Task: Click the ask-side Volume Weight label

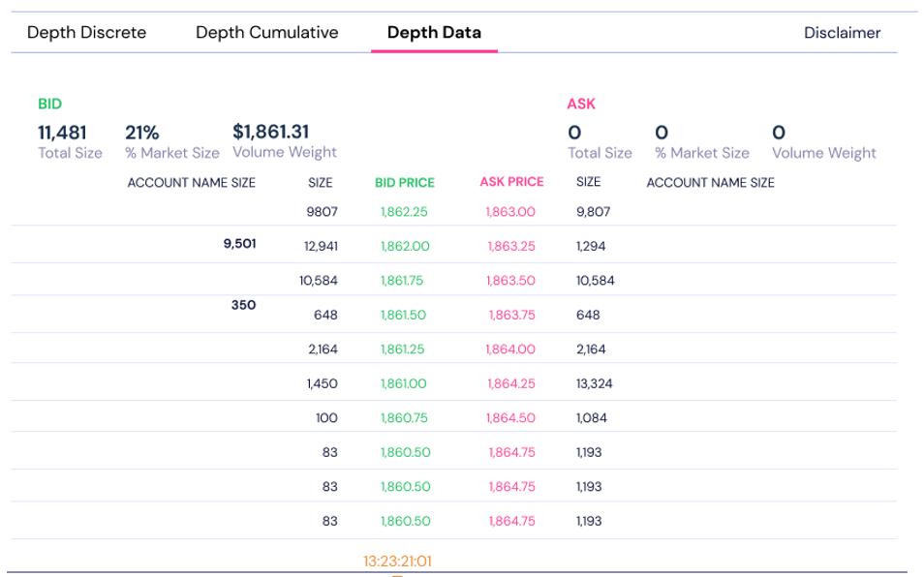Action: click(824, 153)
